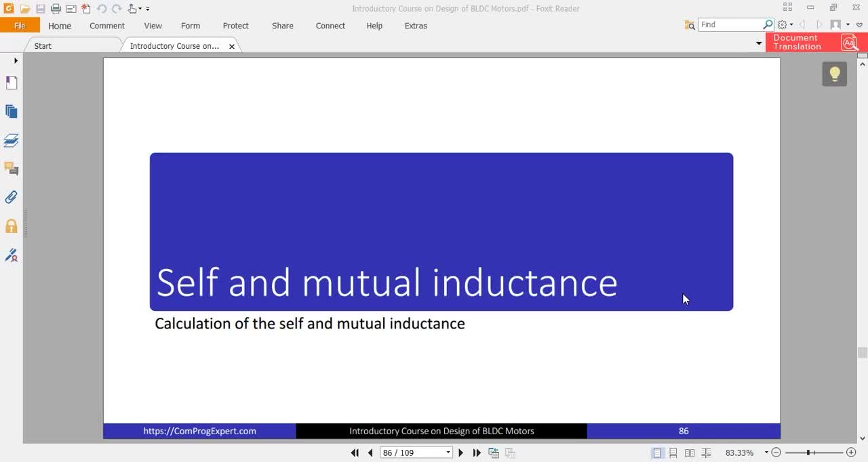Click the Save disk icon
Screen dimensions: 868x462
point(41,9)
